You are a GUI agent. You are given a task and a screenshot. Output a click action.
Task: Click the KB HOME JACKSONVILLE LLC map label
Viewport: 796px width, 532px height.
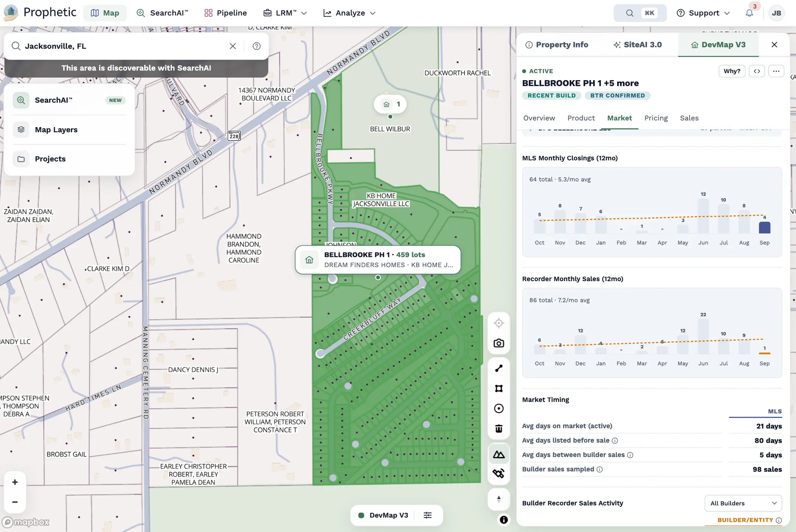[x=381, y=200]
